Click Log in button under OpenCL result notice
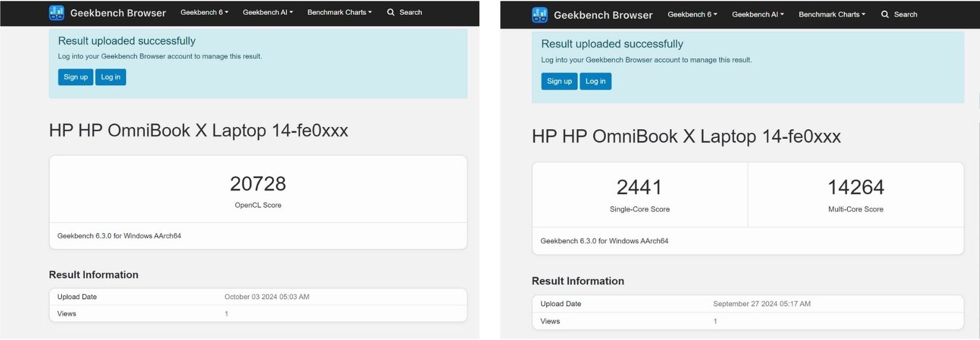This screenshot has width=980, height=340. [x=110, y=77]
